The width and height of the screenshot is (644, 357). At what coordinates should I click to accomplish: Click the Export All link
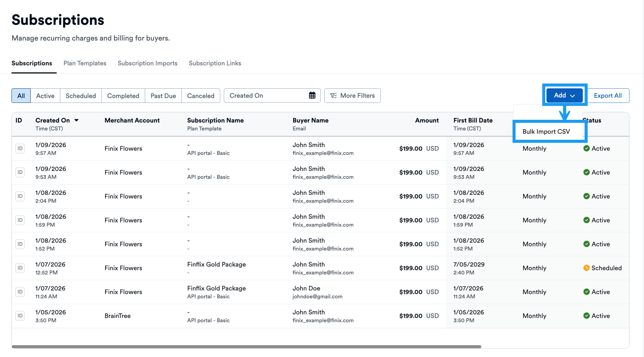coord(608,95)
